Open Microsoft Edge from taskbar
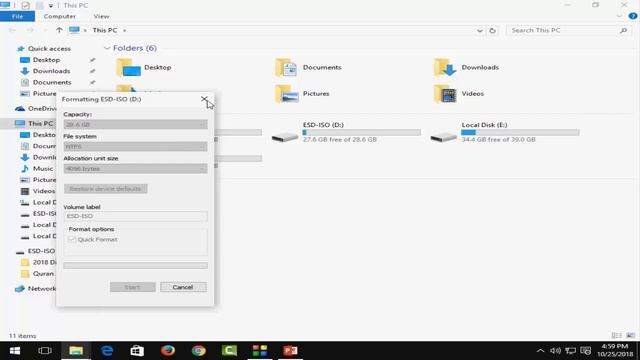This screenshot has height=360, width=640. click(x=107, y=351)
